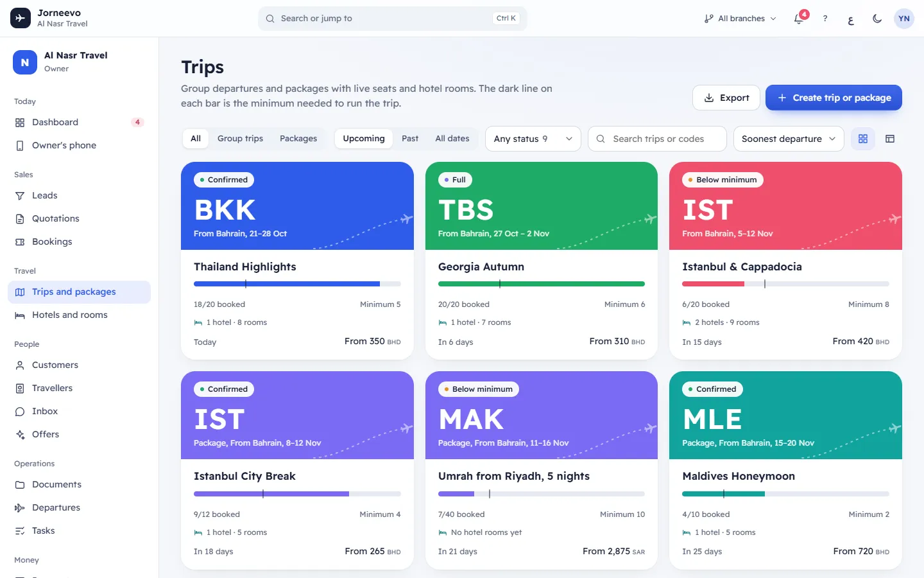Click '18/20 booked' text
The image size is (924, 578).
click(219, 304)
